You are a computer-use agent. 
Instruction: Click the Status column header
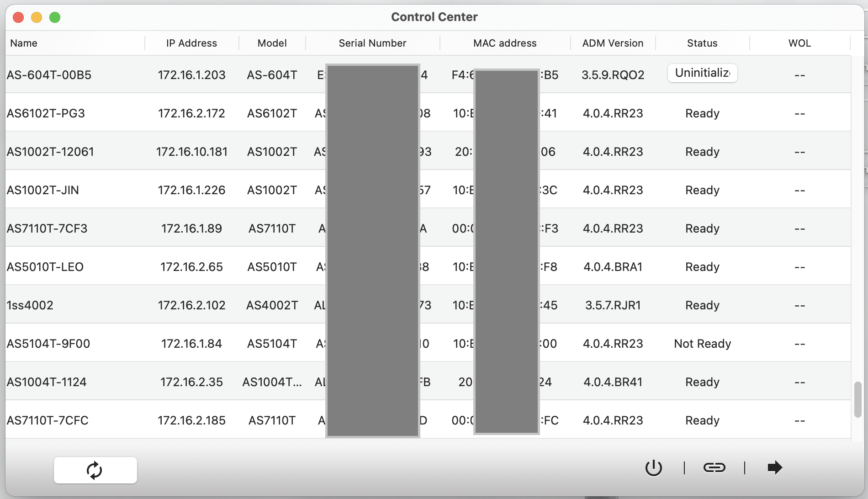point(702,43)
